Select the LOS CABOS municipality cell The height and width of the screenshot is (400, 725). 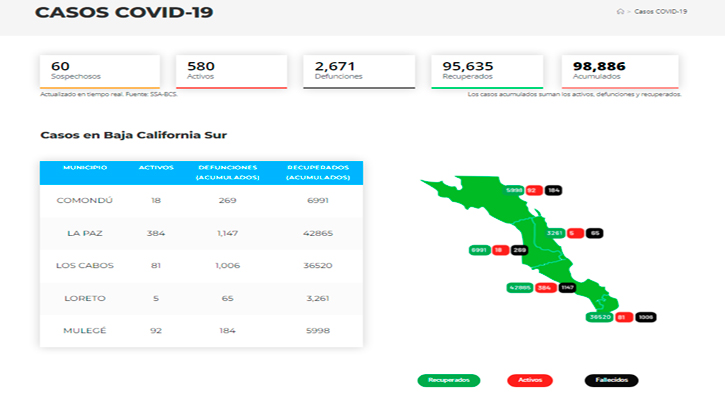[85, 266]
